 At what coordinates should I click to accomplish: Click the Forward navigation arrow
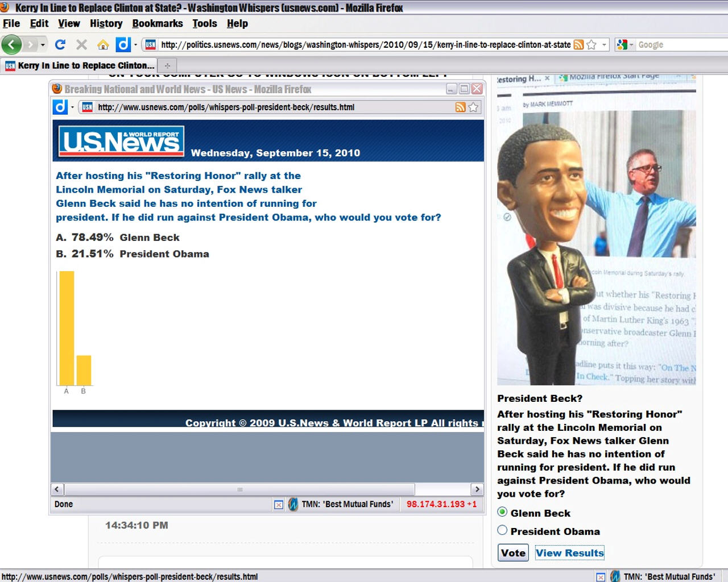tap(31, 44)
